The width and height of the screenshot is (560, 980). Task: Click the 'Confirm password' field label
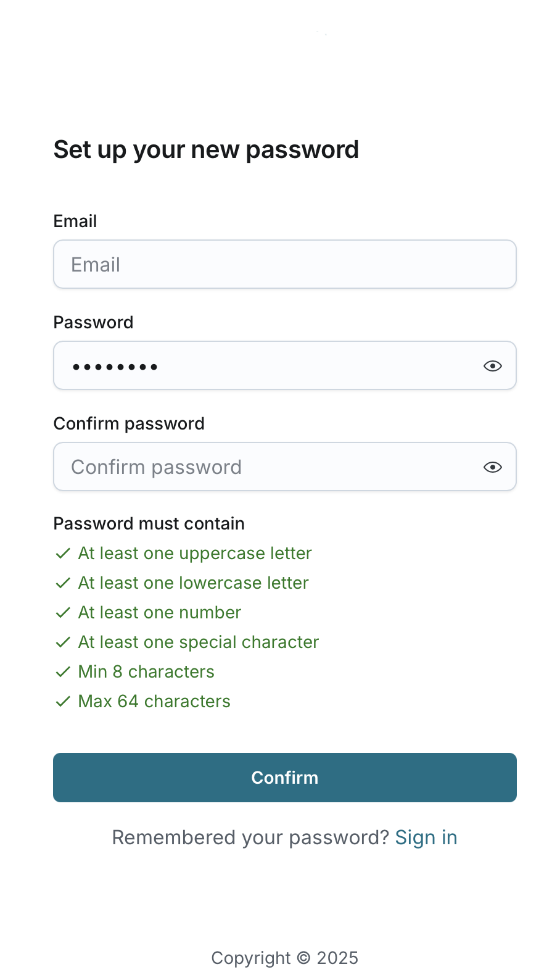coord(129,423)
